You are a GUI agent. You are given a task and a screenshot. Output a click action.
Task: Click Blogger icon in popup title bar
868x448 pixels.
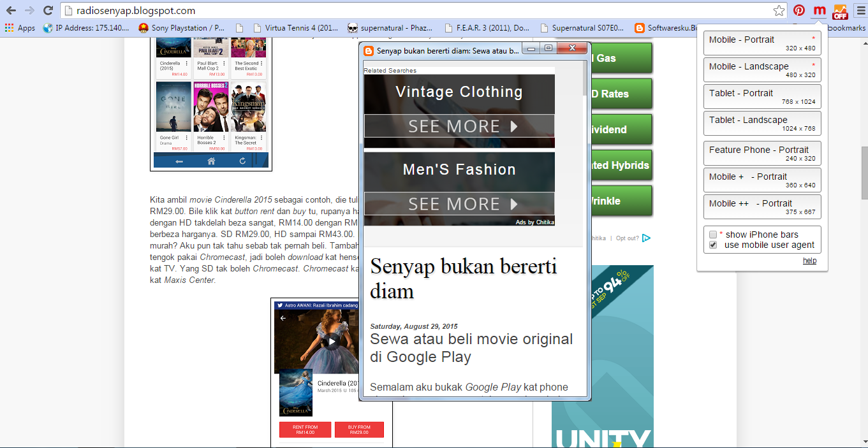369,50
